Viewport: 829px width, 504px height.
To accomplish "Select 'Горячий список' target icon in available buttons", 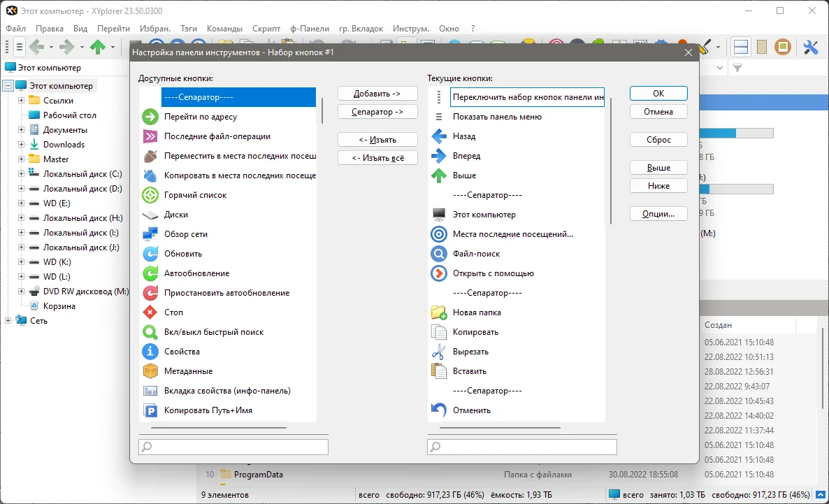I will click(x=150, y=195).
